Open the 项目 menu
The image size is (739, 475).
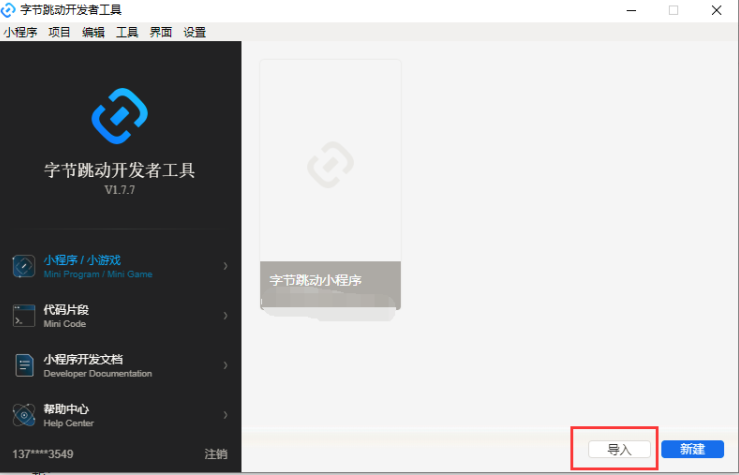pyautogui.click(x=59, y=32)
